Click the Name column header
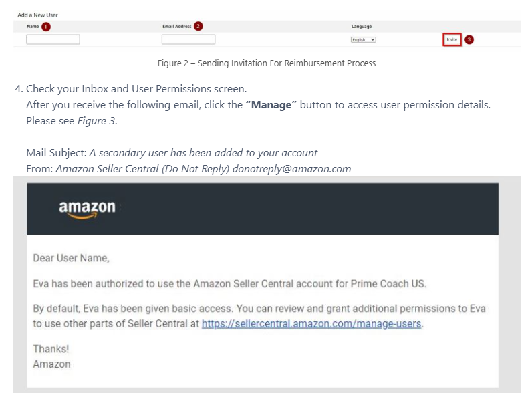This screenshot has width=532, height=393. 33,27
